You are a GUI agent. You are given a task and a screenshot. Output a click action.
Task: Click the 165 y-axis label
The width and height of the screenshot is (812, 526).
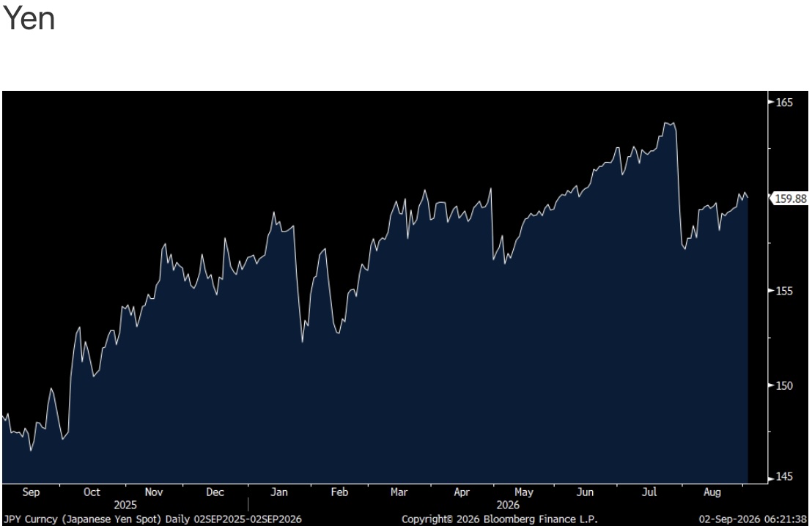pos(784,103)
